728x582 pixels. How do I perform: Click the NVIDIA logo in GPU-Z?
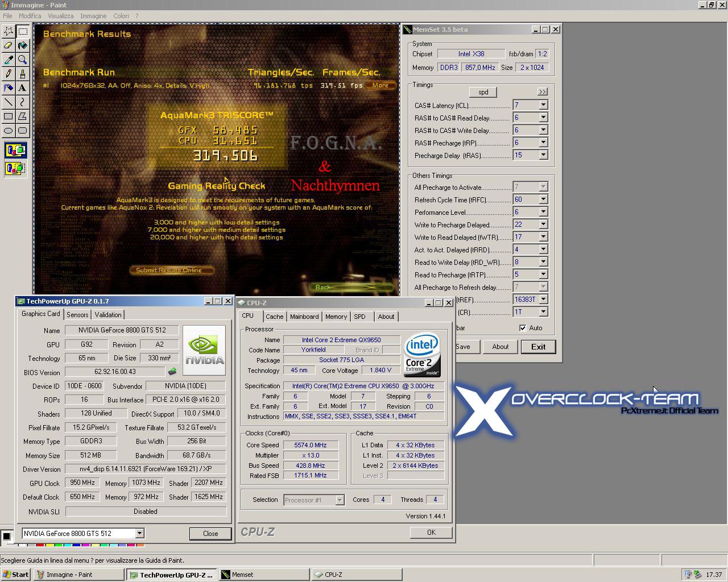click(204, 350)
